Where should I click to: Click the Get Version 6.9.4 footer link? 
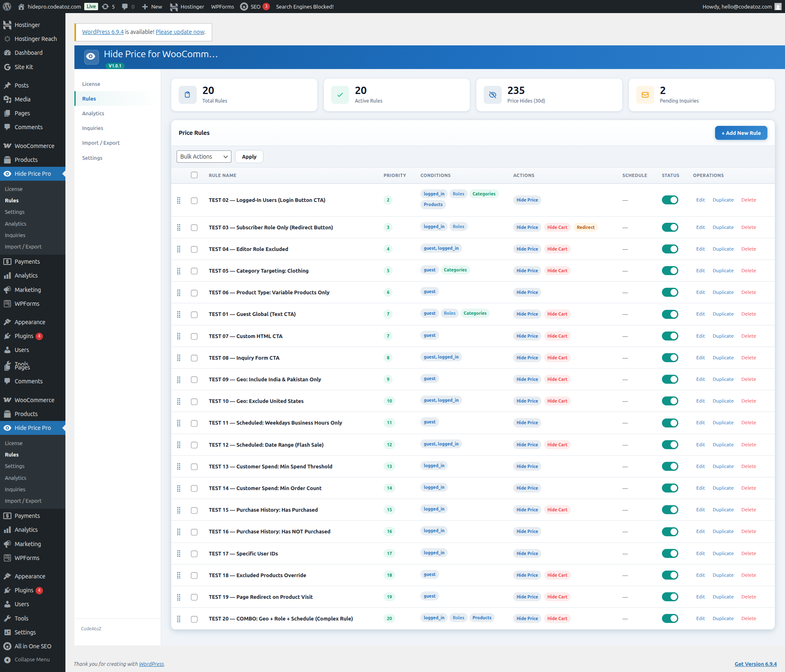tap(756, 664)
